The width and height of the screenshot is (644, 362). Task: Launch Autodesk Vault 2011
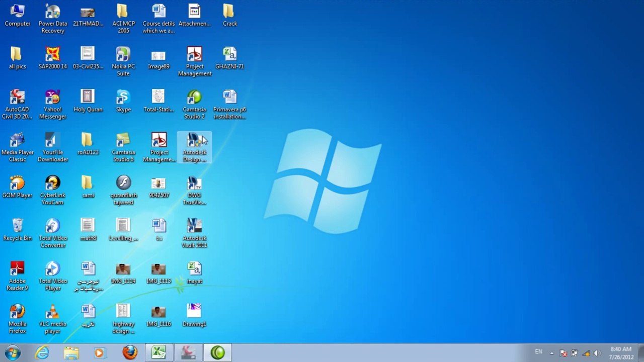pyautogui.click(x=194, y=233)
